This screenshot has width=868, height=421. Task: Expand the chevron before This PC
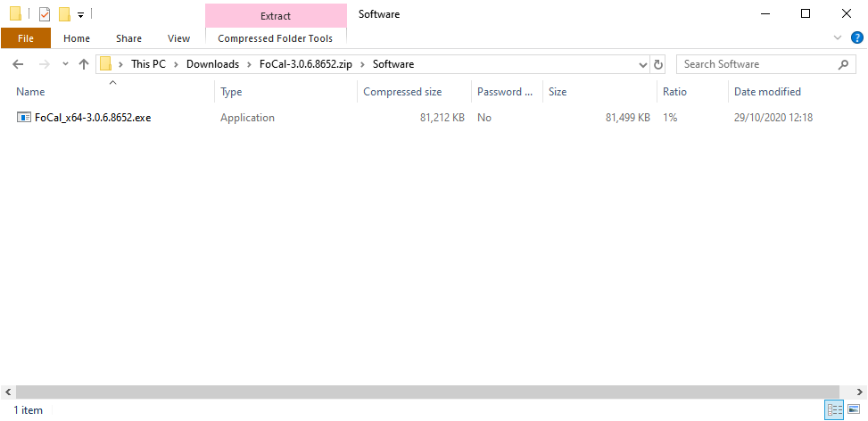pos(120,64)
